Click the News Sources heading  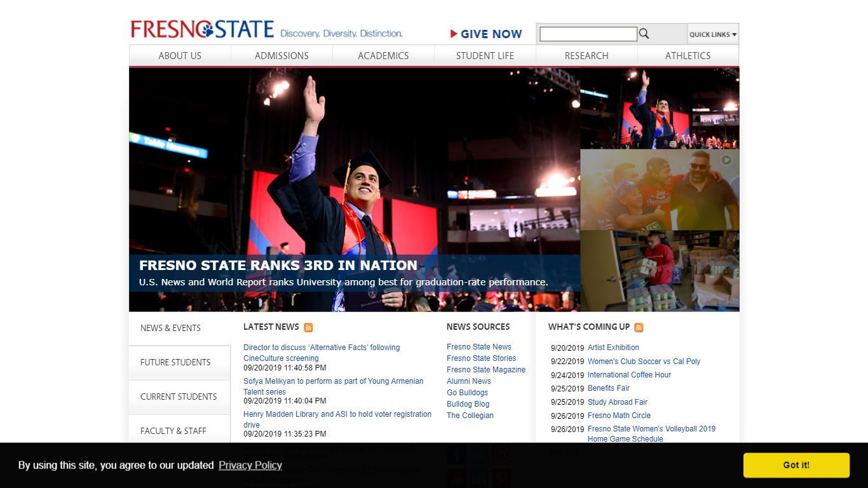coord(478,327)
